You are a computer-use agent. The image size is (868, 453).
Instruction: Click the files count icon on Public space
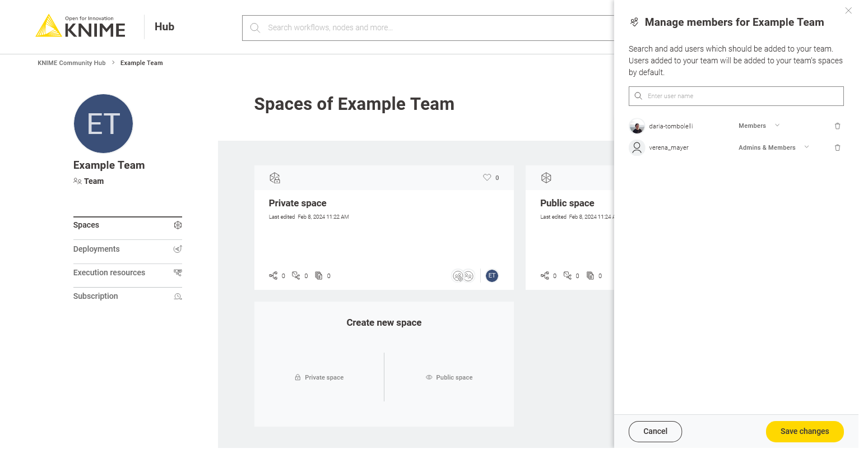(x=590, y=275)
